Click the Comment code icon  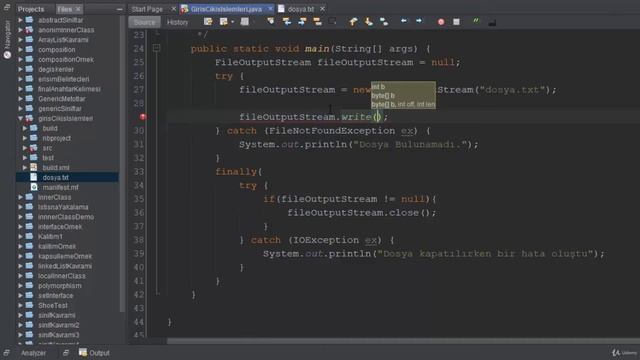tap(476, 21)
